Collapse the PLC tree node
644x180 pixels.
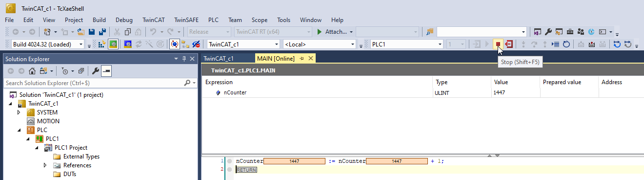(20, 130)
